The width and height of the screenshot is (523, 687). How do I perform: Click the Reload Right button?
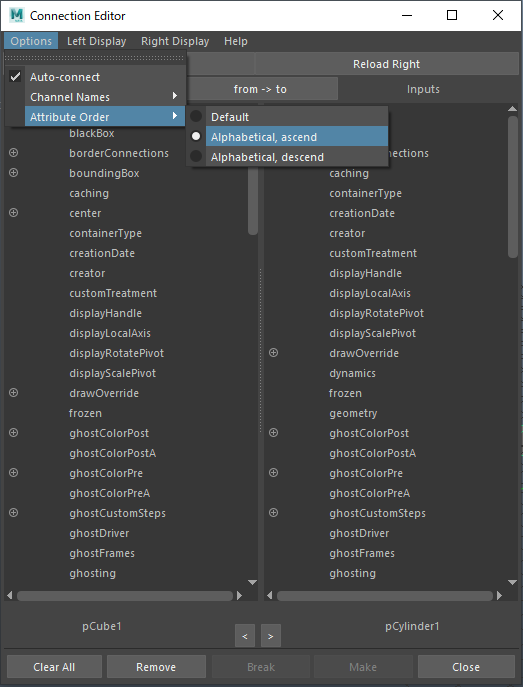point(387,64)
